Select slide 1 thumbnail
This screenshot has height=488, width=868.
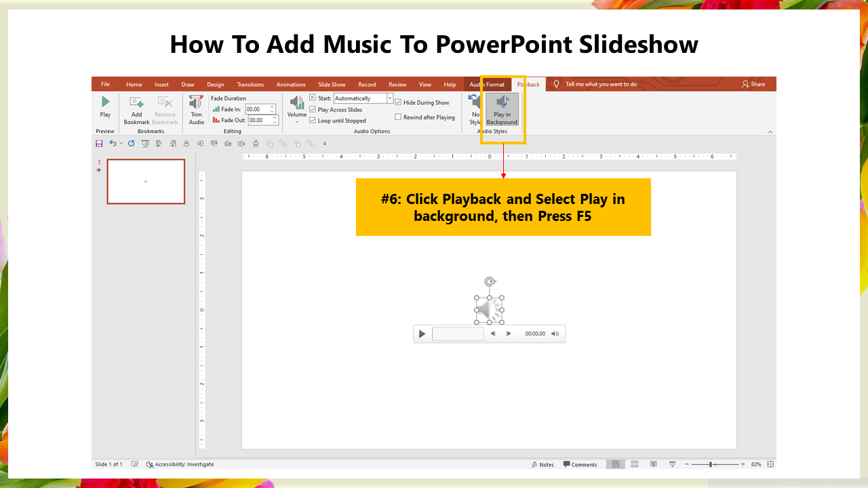coord(146,182)
